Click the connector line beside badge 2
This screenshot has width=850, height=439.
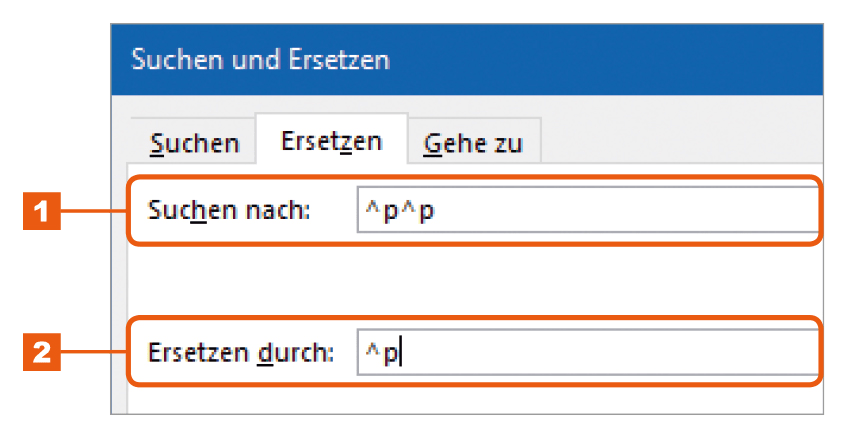click(93, 353)
